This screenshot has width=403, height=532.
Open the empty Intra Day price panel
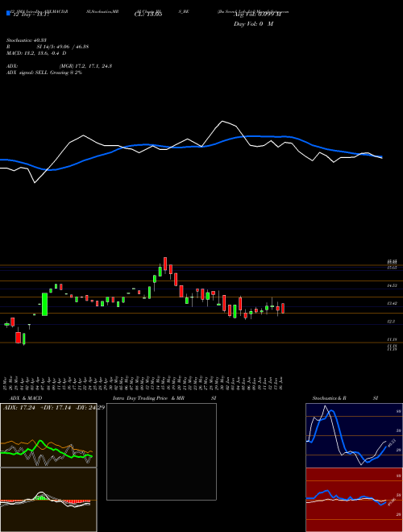tap(161, 451)
